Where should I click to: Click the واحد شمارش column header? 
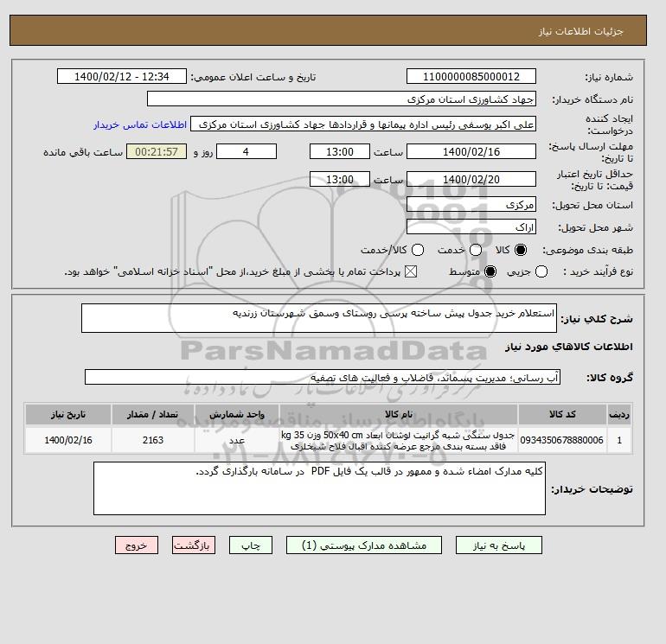tap(237, 414)
